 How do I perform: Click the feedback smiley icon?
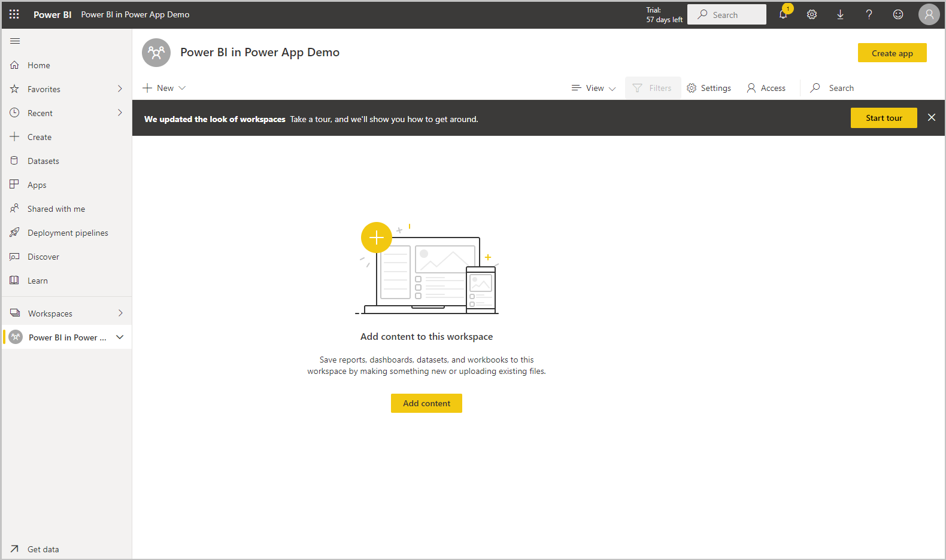(x=898, y=14)
